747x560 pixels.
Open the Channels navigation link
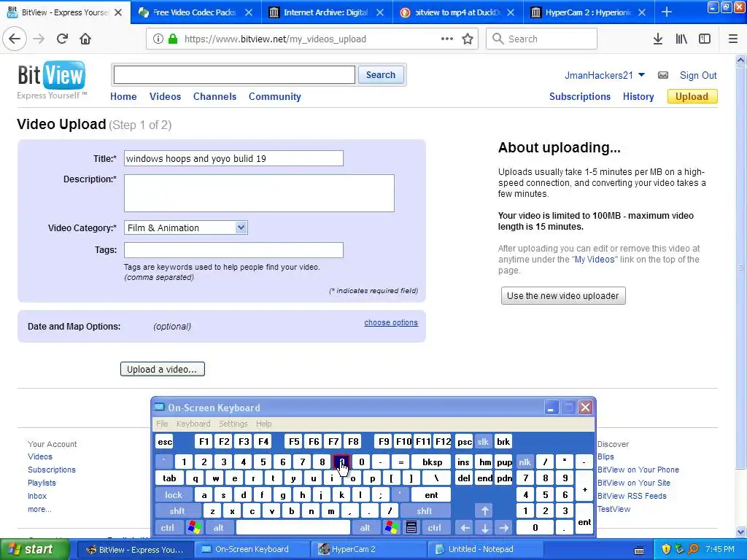click(214, 96)
